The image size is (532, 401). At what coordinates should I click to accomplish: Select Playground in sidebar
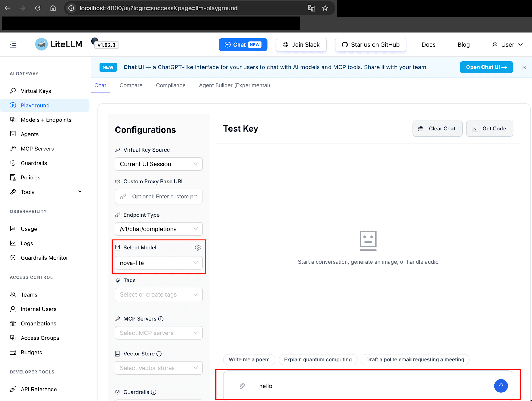45,105
